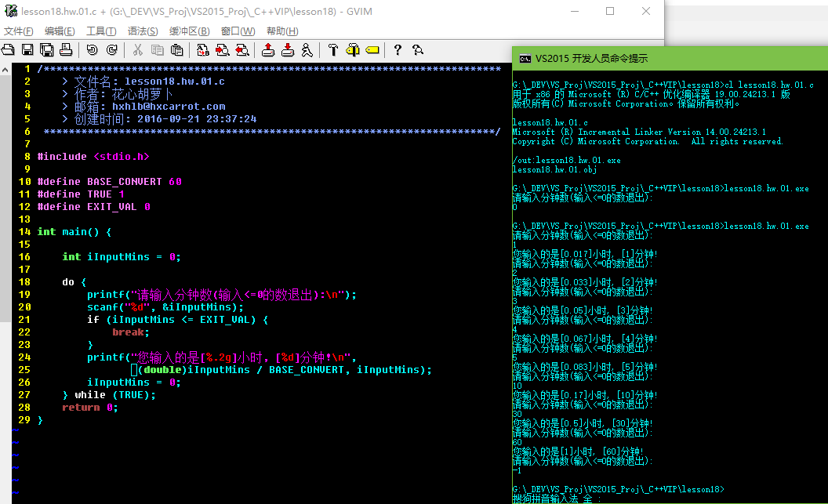Click the Open file toolbar icon
This screenshot has width=828, height=504.
(8, 50)
